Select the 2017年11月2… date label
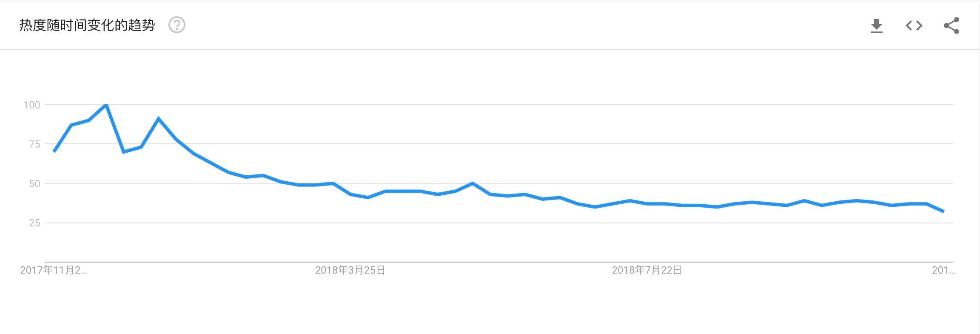 (54, 270)
